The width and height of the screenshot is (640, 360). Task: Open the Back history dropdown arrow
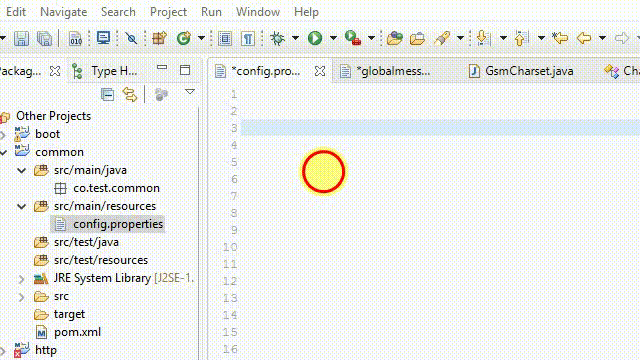point(602,38)
